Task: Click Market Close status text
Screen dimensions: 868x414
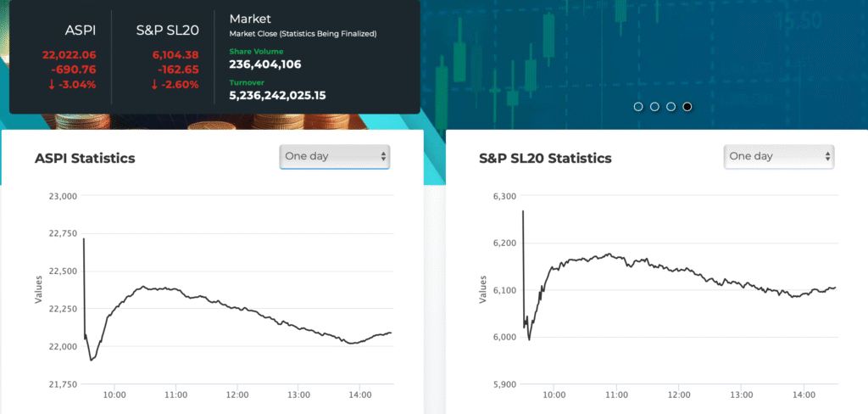Action: (302, 34)
